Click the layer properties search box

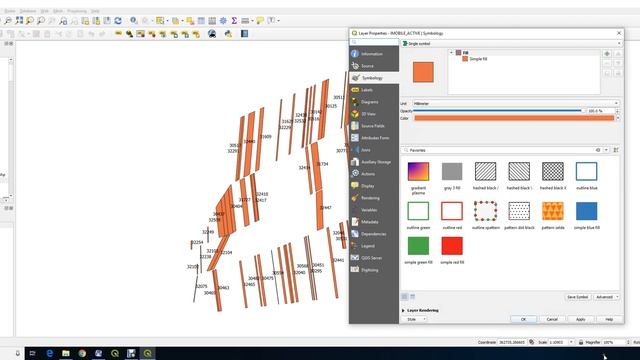374,42
